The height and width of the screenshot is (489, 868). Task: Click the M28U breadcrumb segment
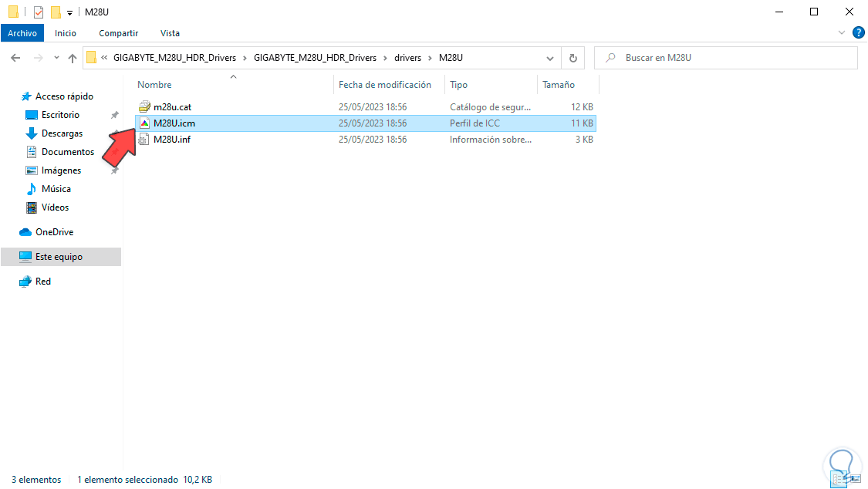tap(451, 58)
